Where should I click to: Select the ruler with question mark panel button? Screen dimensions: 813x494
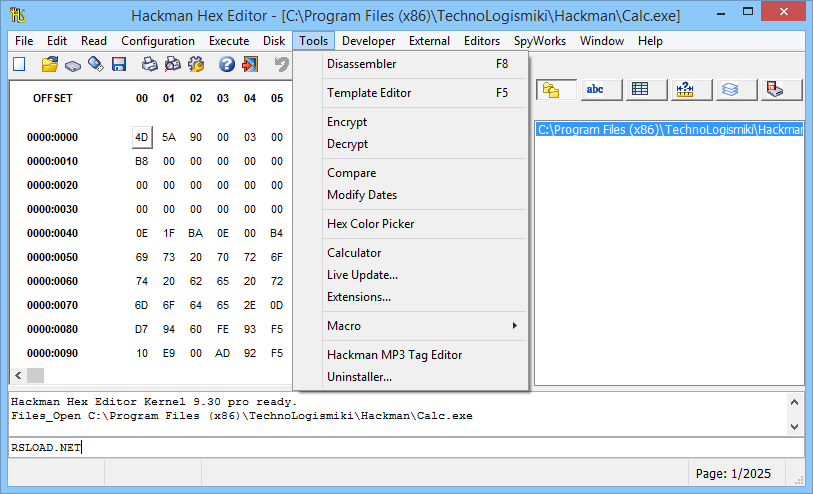691,90
